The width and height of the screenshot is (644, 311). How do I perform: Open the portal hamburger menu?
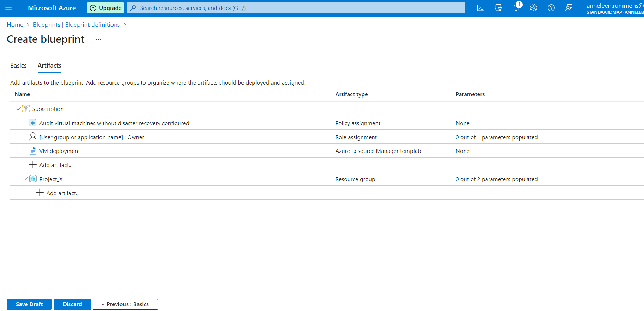[8, 8]
